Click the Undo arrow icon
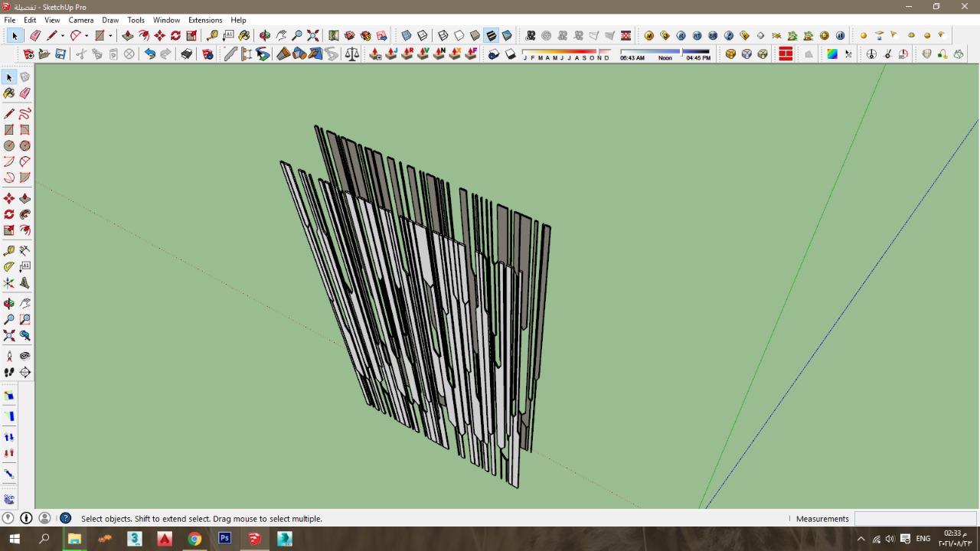 click(150, 54)
